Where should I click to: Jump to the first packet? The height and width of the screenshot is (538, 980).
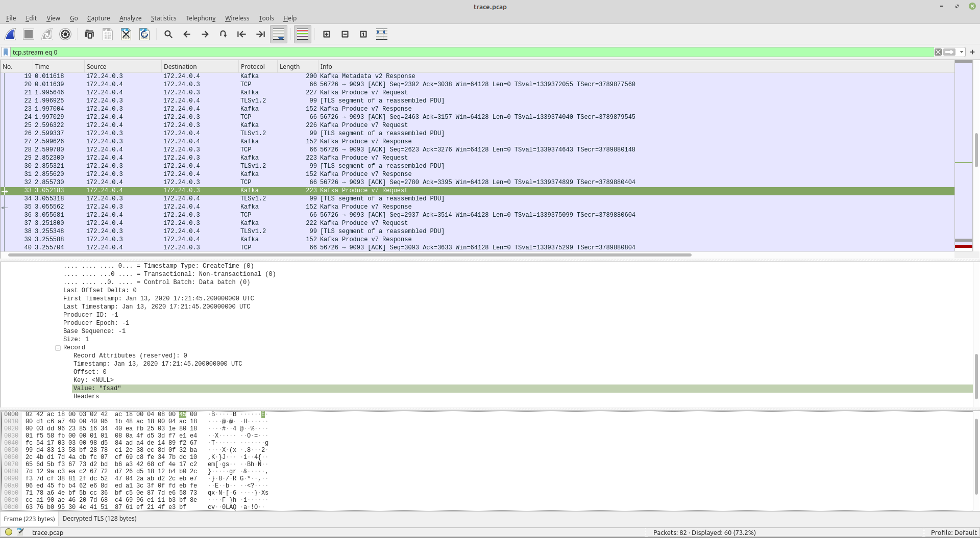[241, 34]
